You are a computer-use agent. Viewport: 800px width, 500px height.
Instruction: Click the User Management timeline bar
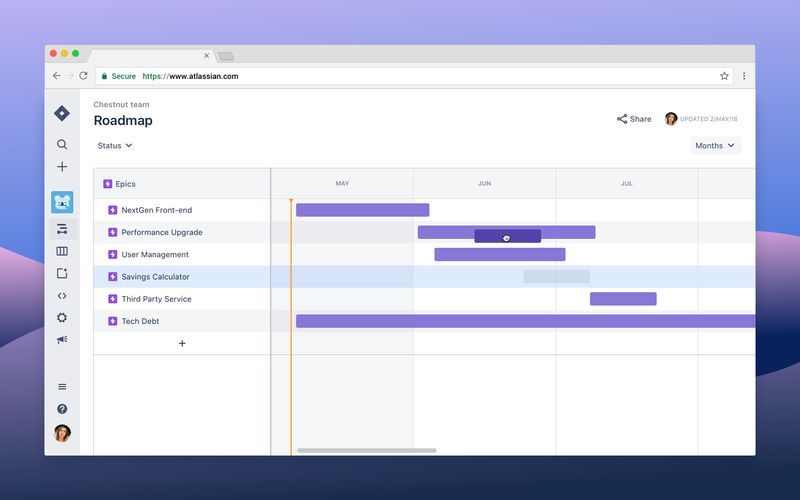[x=500, y=254]
